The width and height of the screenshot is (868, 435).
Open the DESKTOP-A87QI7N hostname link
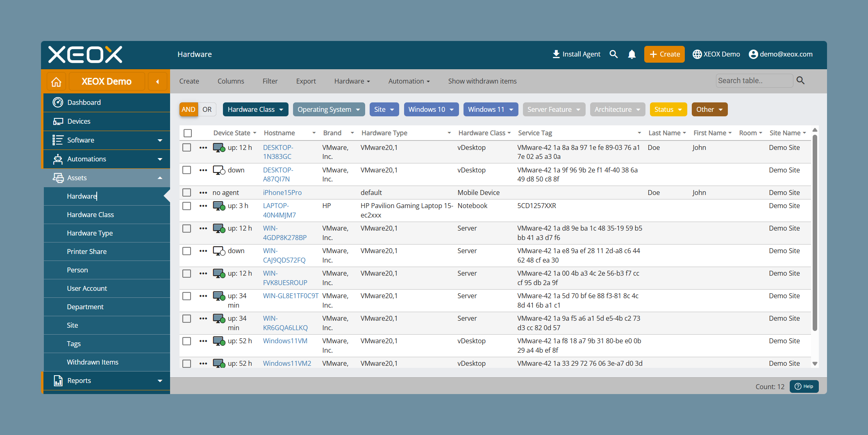pyautogui.click(x=278, y=174)
